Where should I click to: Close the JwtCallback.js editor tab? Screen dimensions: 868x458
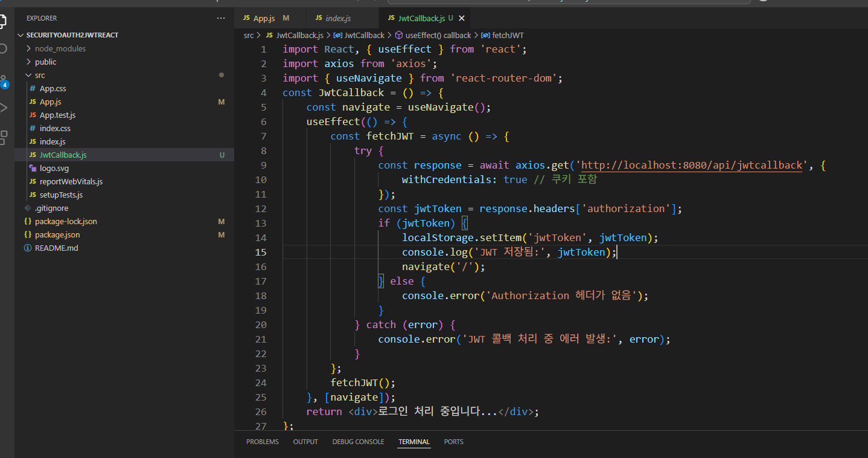(x=462, y=19)
